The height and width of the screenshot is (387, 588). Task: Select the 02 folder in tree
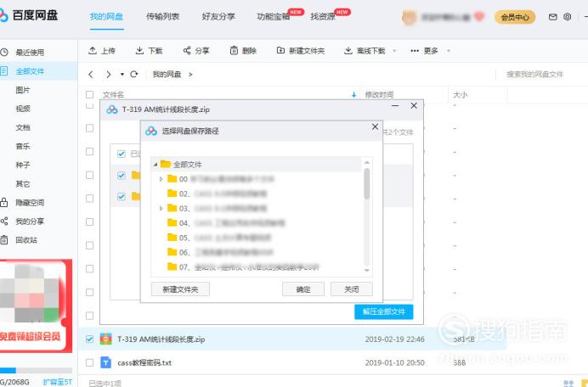pos(218,193)
